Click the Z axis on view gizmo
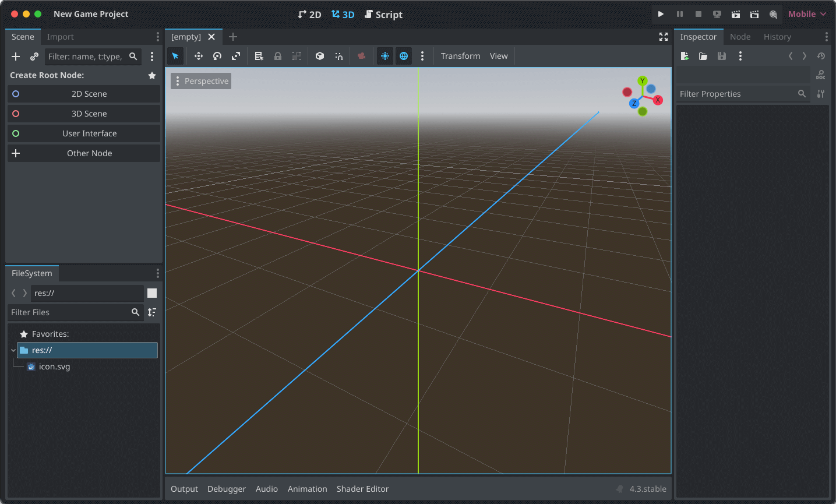 pyautogui.click(x=634, y=103)
